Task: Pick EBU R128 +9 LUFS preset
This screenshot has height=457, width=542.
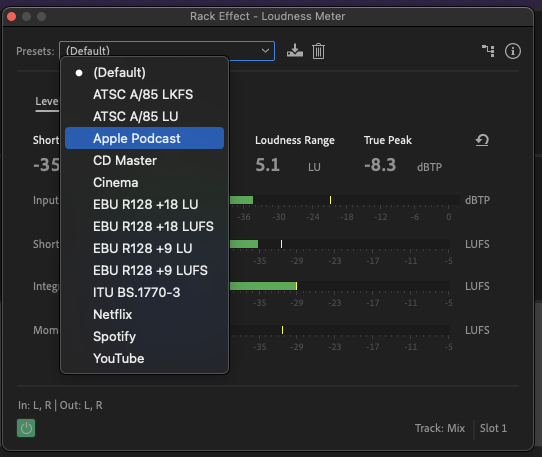Action: tap(144, 270)
